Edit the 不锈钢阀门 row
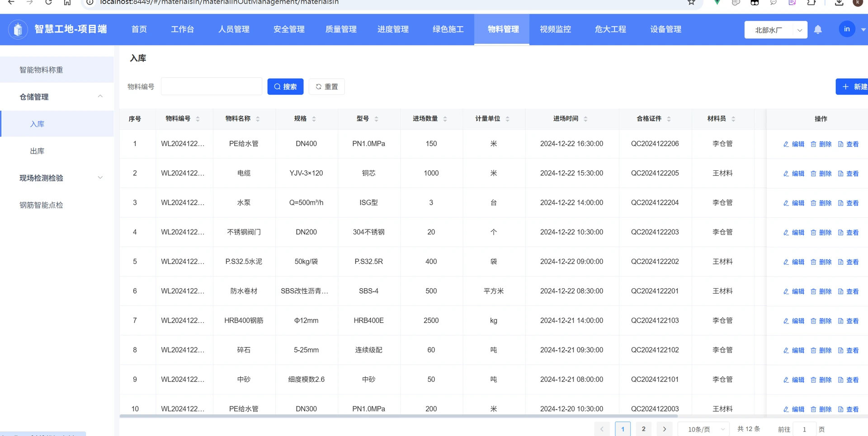 click(794, 232)
